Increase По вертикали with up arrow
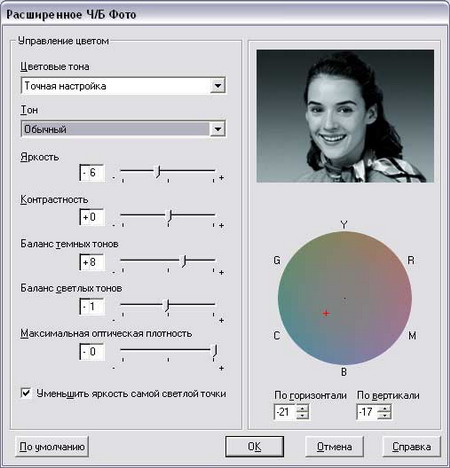This screenshot has width=450, height=468. [x=385, y=408]
